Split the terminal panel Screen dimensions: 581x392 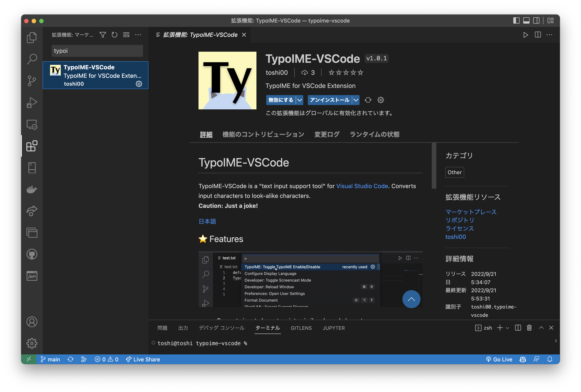[x=518, y=328]
